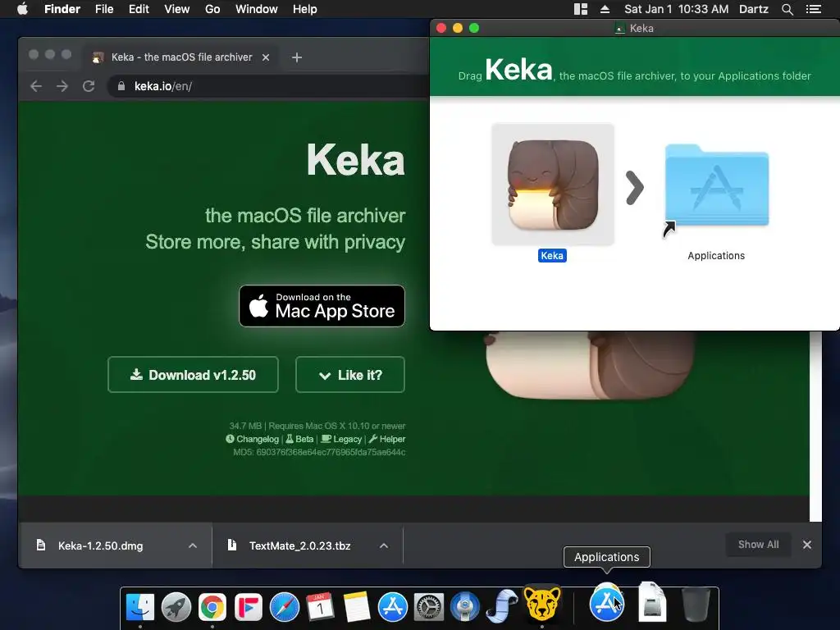
Task: Click the Dartz user name in menu bar
Action: click(x=753, y=9)
